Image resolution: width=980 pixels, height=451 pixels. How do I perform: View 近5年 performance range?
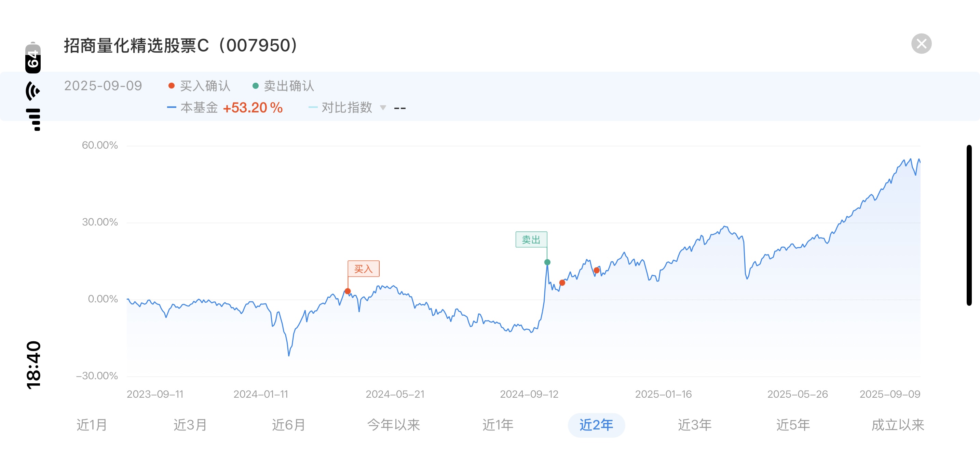click(x=793, y=425)
